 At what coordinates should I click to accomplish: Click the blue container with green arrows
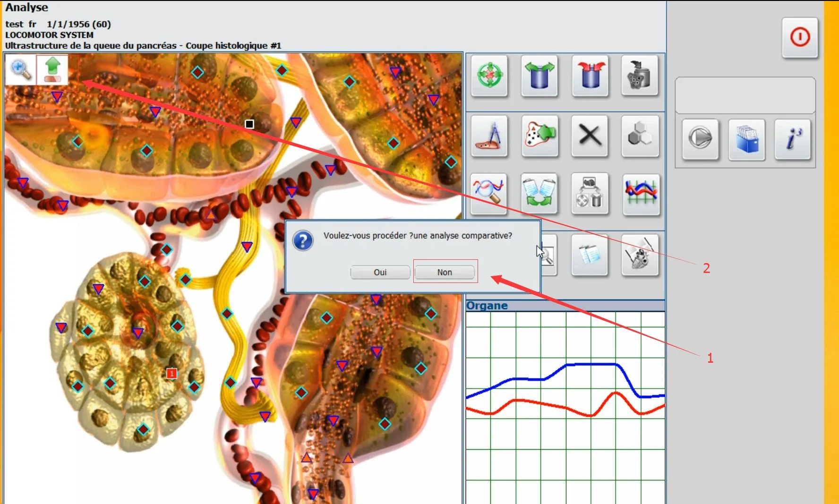(539, 76)
